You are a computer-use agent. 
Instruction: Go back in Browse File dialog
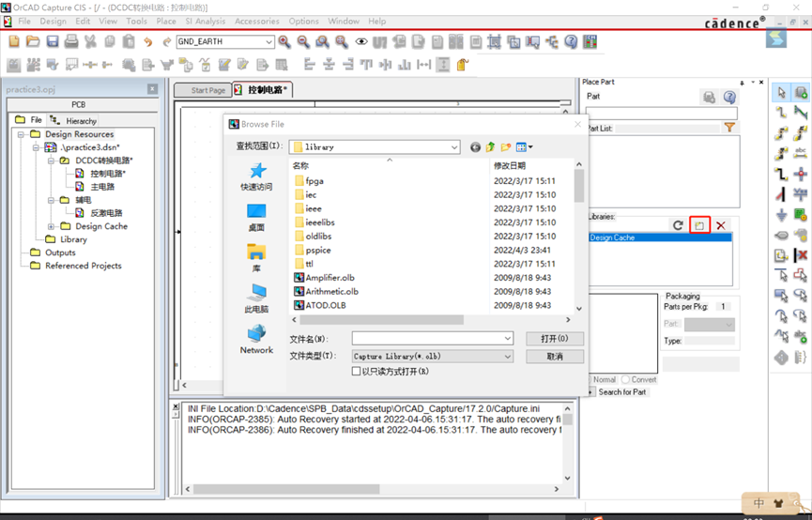(x=475, y=147)
